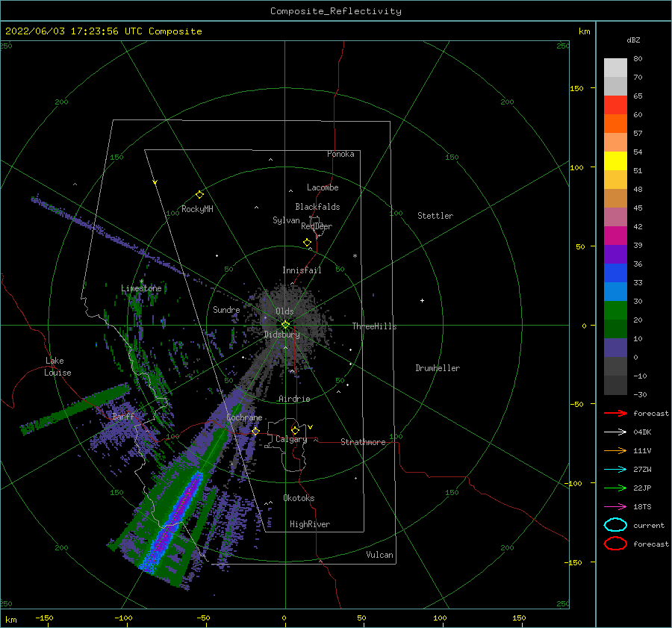Screen dimensions: 672x628
Task: Click the red forecast ellipse legend icon
Action: (x=615, y=544)
